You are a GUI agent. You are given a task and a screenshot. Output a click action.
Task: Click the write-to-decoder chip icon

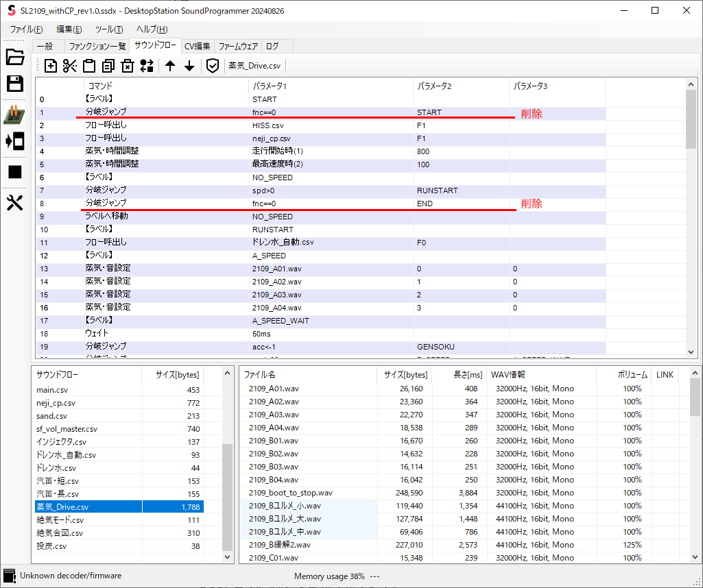click(15, 114)
